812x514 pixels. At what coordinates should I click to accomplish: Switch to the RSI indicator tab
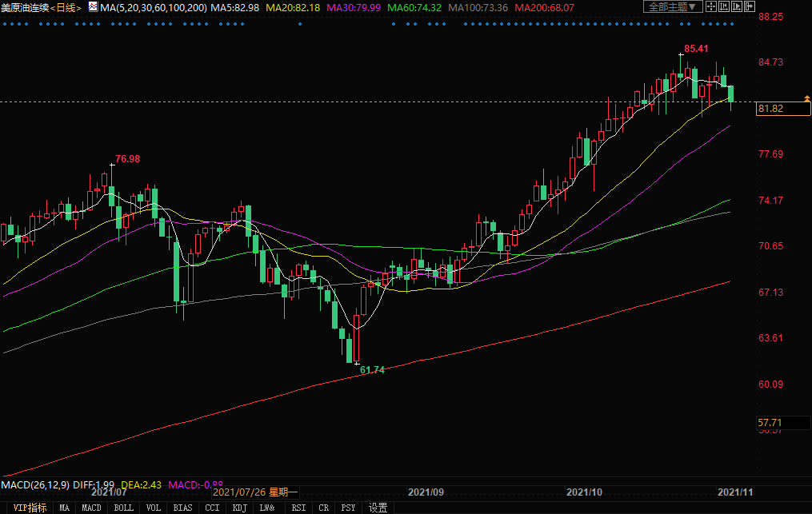click(298, 508)
